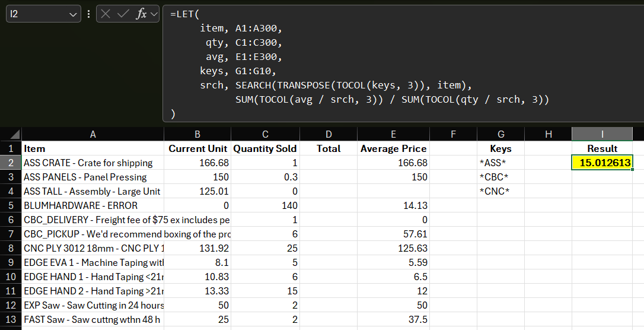
Task: Select the FAST Saw item cell
Action: pyautogui.click(x=93, y=319)
